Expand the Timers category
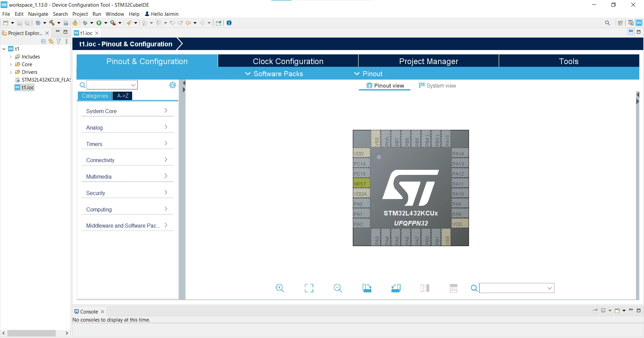This screenshot has width=644, height=338. point(127,144)
